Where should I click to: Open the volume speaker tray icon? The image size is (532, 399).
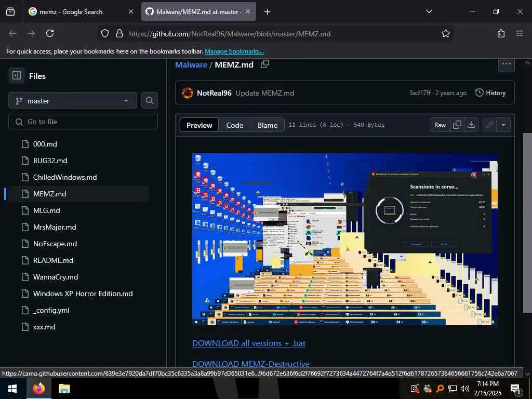tap(465, 389)
